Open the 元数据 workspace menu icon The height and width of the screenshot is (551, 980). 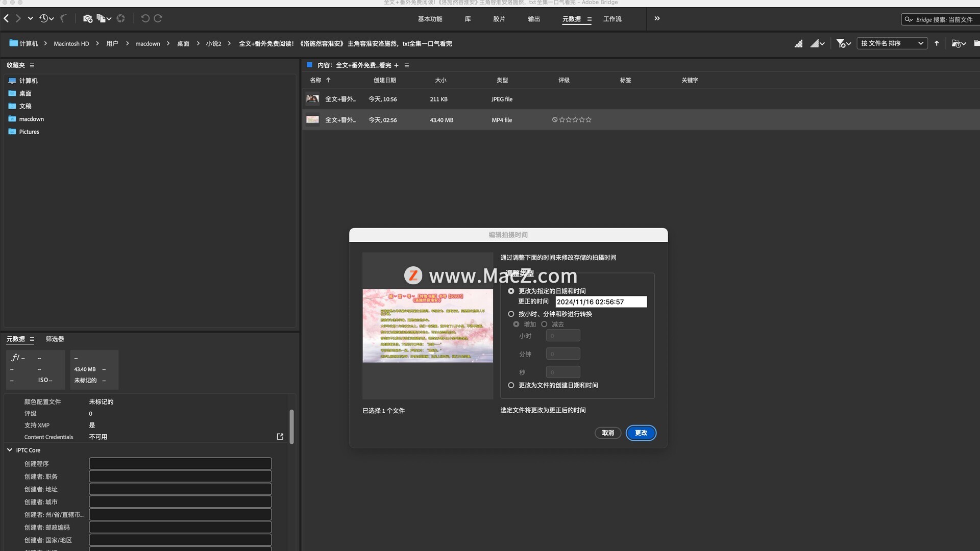(589, 19)
